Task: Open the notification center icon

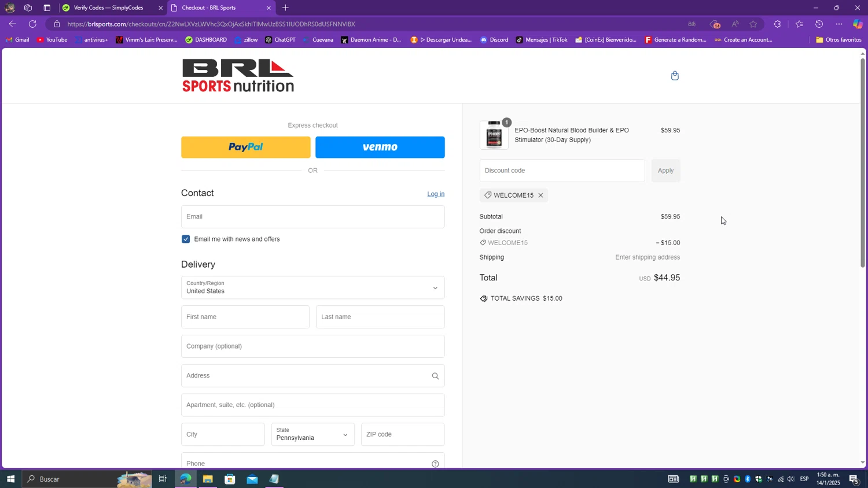Action: point(854,479)
